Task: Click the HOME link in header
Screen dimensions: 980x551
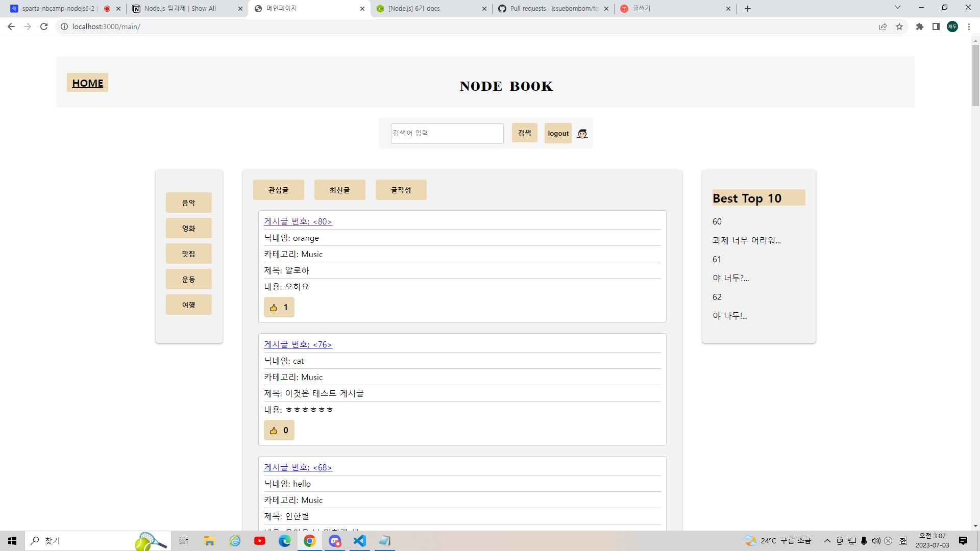Action: pos(87,83)
